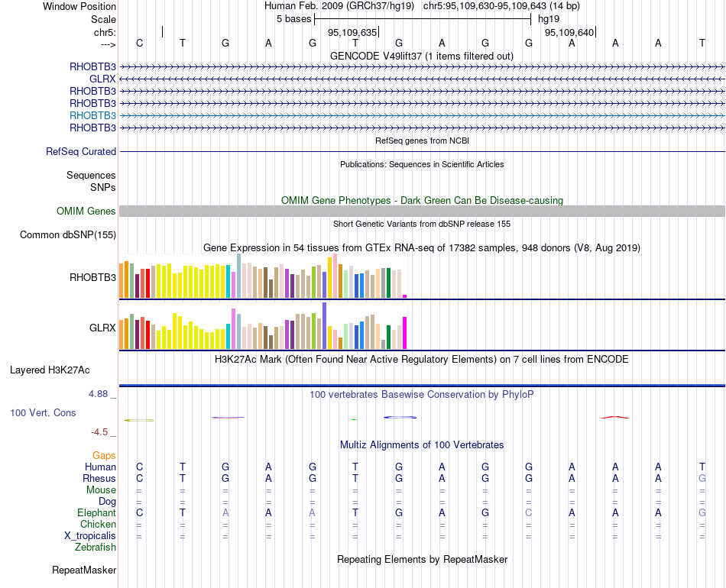This screenshot has width=726, height=588.
Task: Click the Elephant alignment row label
Action: (x=96, y=512)
